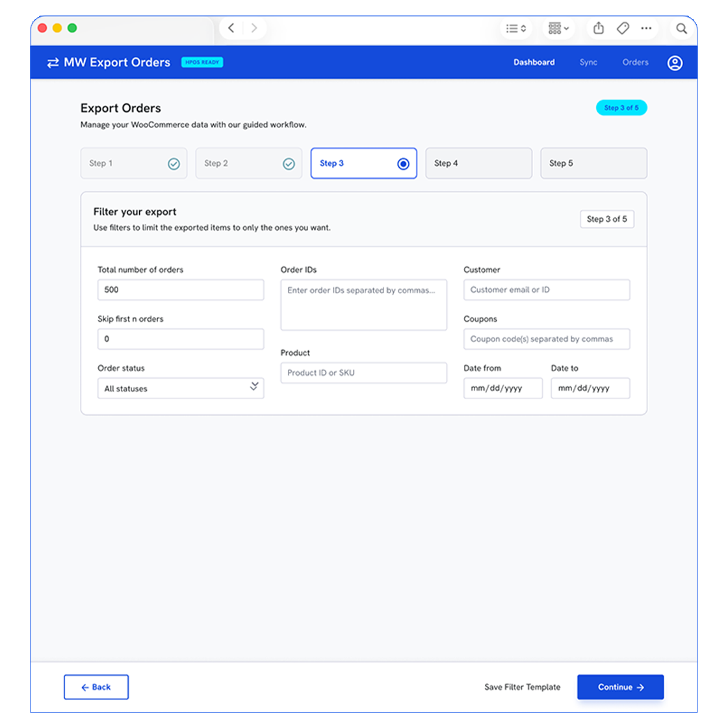Click the yellow minimize window button

point(57,28)
